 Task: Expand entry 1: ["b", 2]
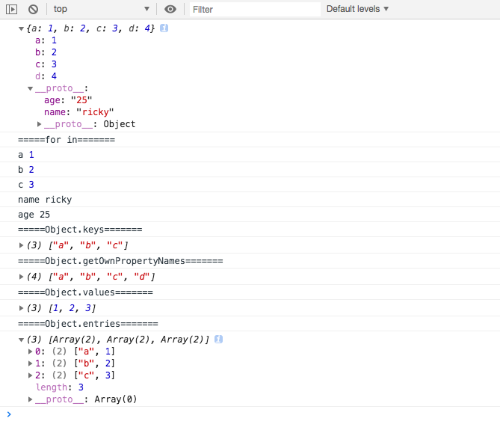click(x=31, y=363)
